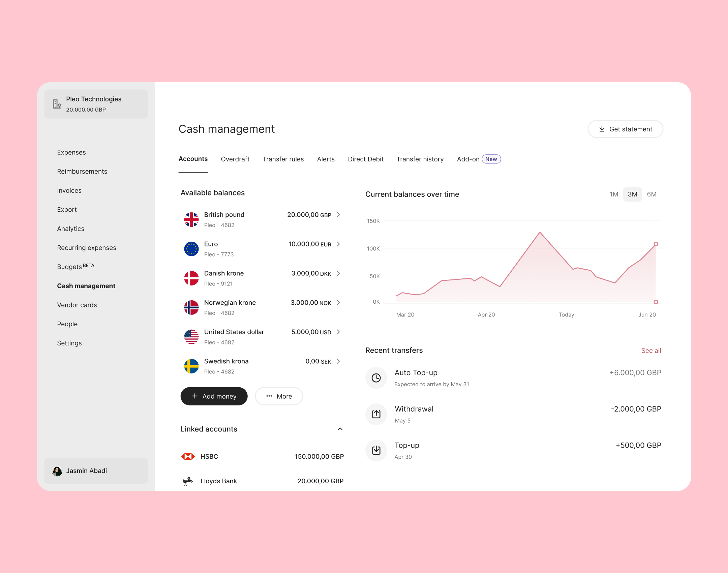View Analytics in the sidebar
The width and height of the screenshot is (728, 573).
pyautogui.click(x=71, y=229)
